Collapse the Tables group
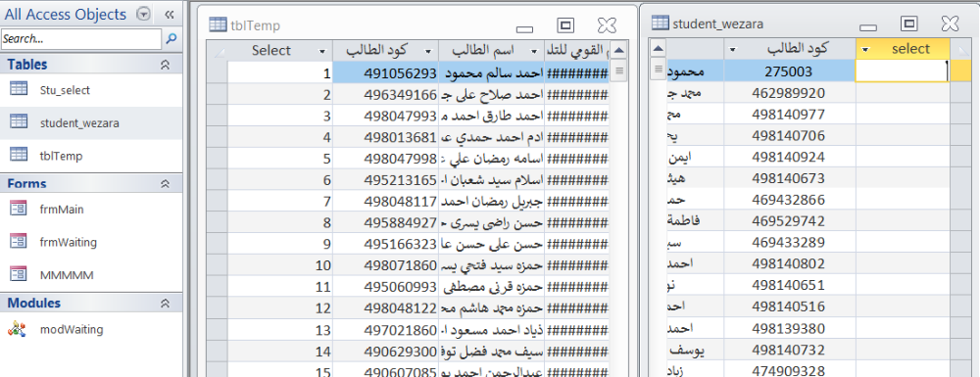 click(165, 65)
